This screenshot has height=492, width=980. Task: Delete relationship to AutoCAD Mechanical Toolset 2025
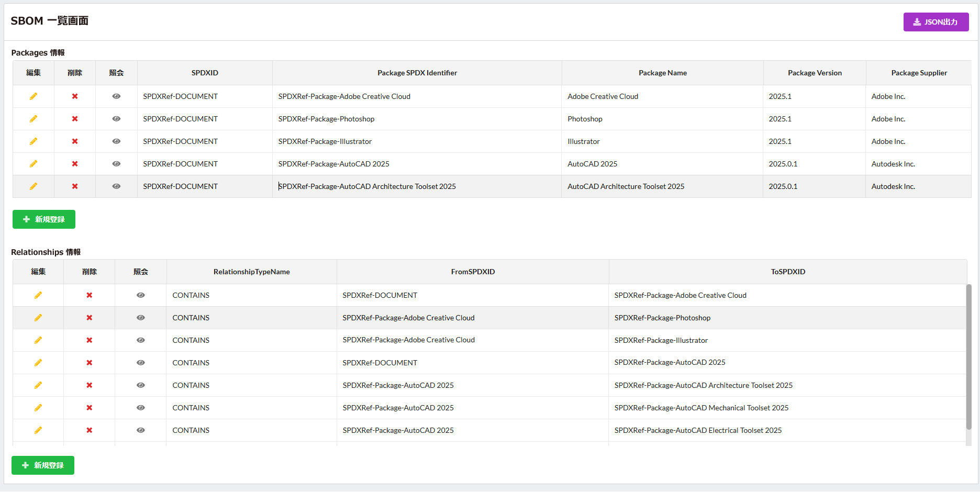click(90, 408)
